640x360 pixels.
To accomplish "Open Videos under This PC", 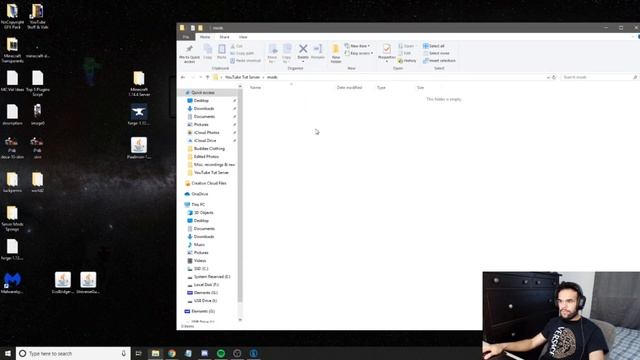I will pos(200,261).
